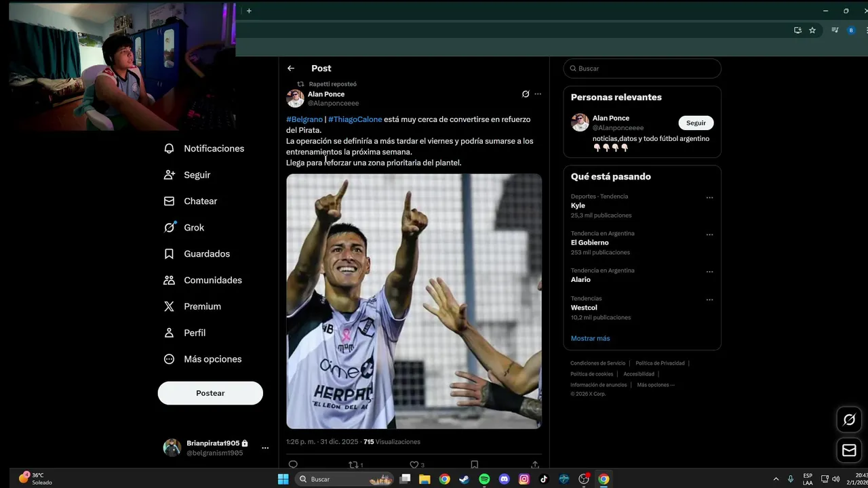Click the Postear button
This screenshot has width=868, height=488.
210,393
